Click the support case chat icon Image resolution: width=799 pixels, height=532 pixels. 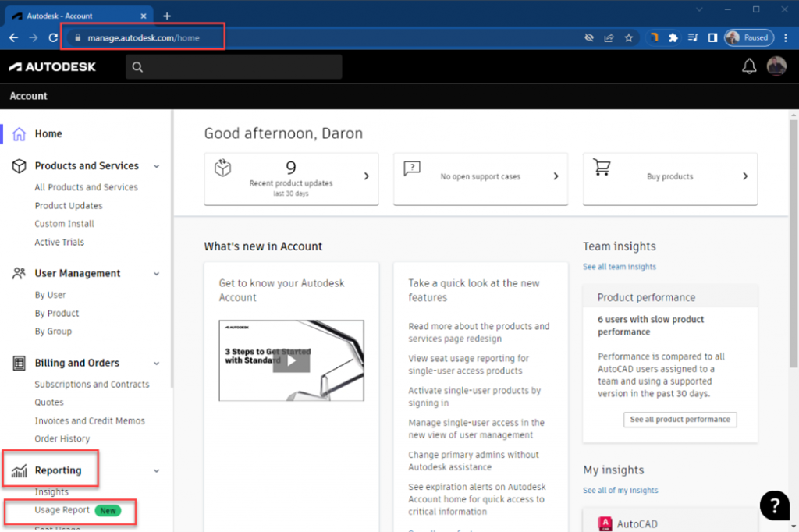[x=412, y=168]
